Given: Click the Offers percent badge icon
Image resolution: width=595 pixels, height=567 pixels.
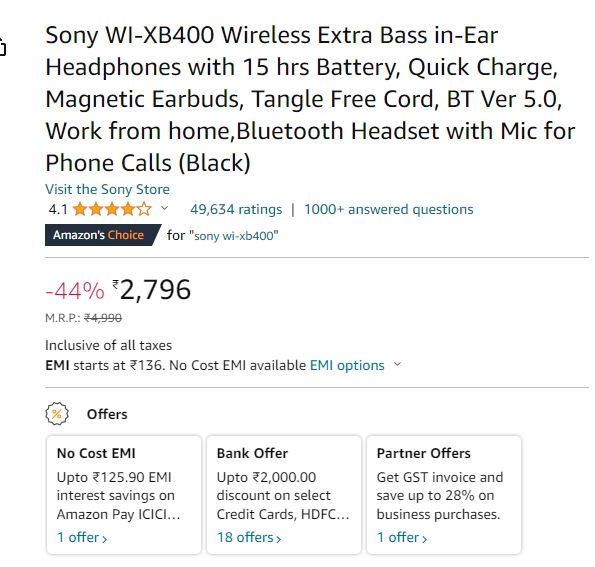Looking at the screenshot, I should pos(57,414).
